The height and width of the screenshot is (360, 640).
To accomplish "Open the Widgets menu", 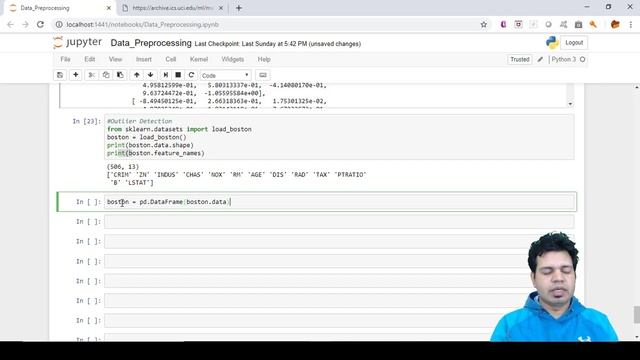I will pos(233,59).
